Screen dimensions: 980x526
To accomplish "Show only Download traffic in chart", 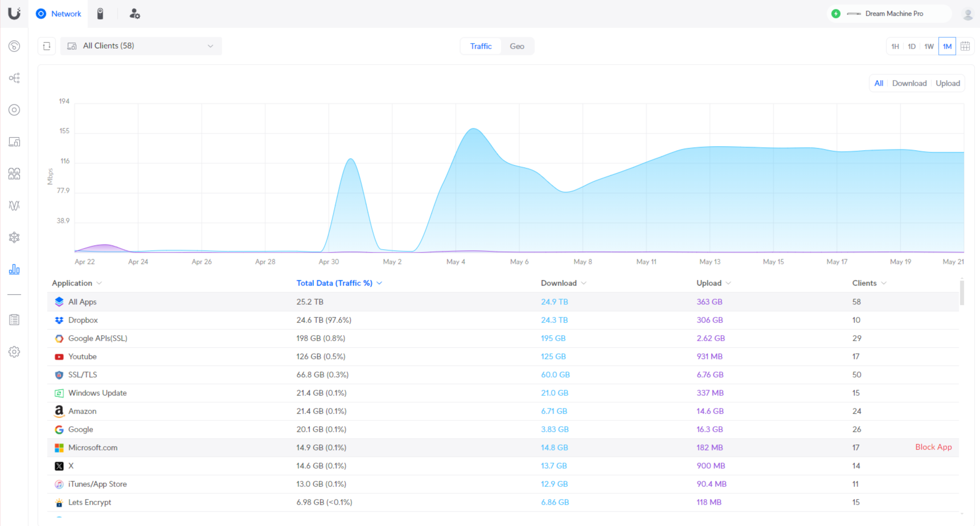I will point(909,83).
